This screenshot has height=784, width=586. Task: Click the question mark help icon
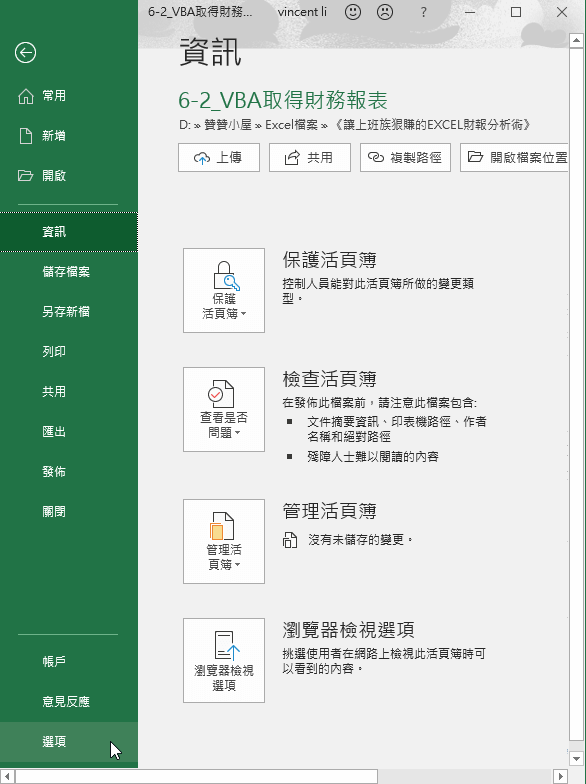[424, 12]
